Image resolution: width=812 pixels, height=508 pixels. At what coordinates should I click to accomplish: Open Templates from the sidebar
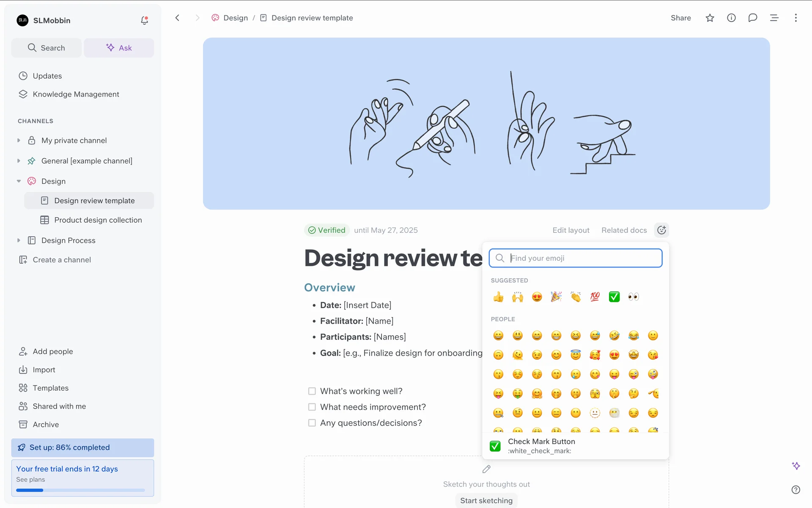point(50,388)
